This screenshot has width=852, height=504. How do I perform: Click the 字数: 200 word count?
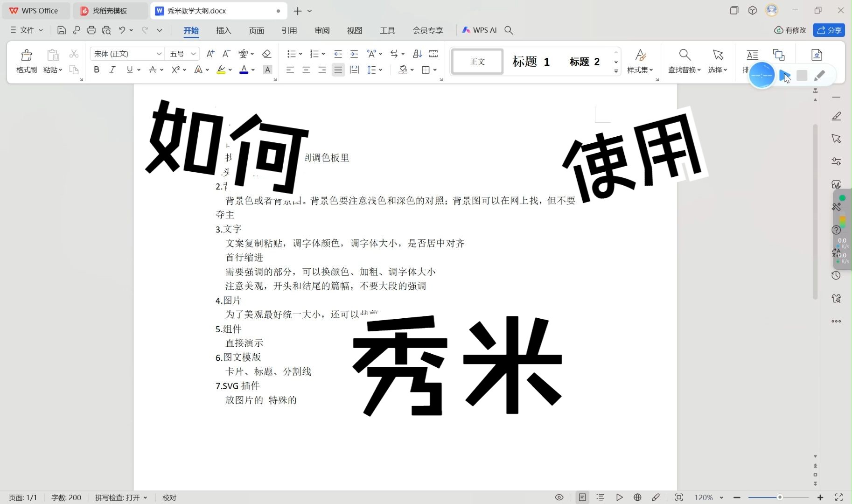pos(66,497)
